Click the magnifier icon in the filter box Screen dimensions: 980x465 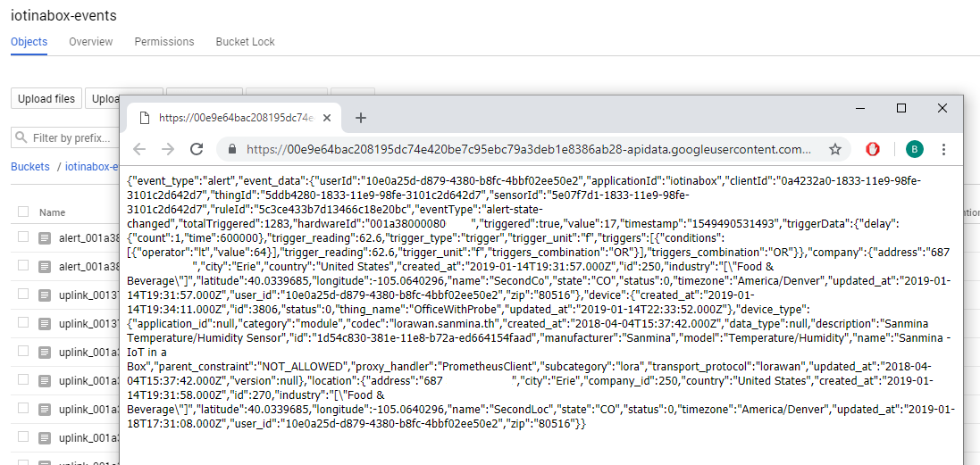(21, 137)
